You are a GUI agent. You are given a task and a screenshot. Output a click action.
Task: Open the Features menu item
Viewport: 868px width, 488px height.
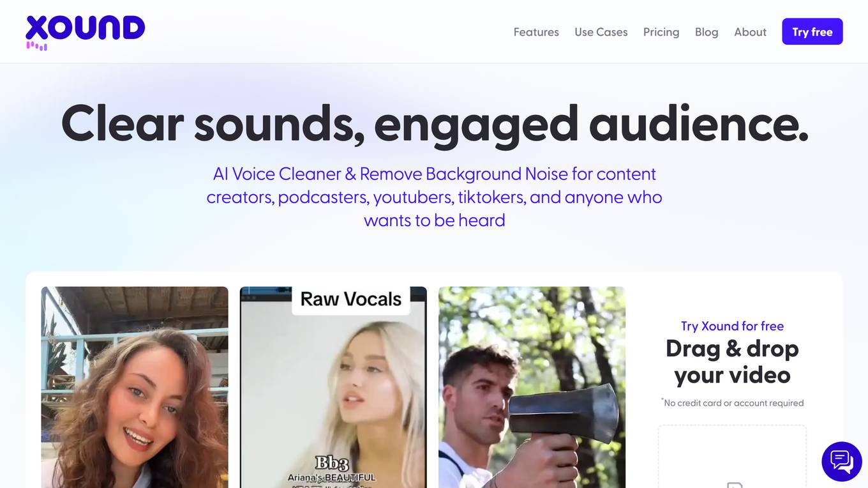[x=536, y=32]
